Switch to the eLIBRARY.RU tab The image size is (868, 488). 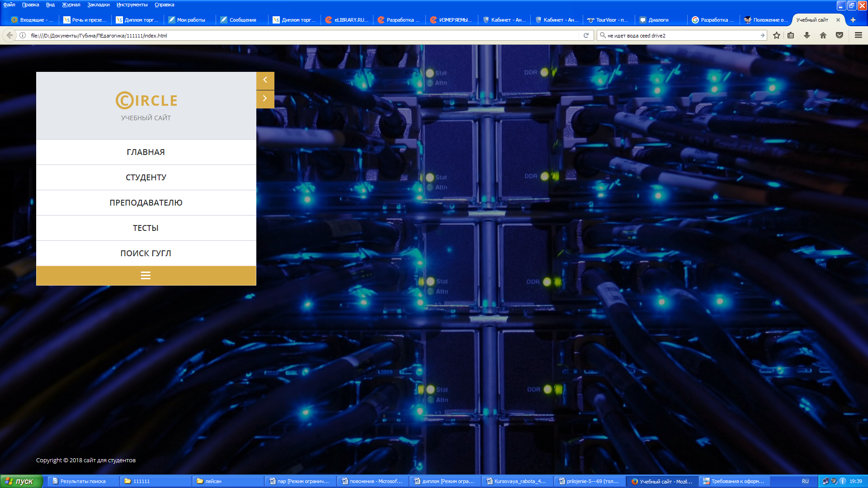[x=347, y=20]
